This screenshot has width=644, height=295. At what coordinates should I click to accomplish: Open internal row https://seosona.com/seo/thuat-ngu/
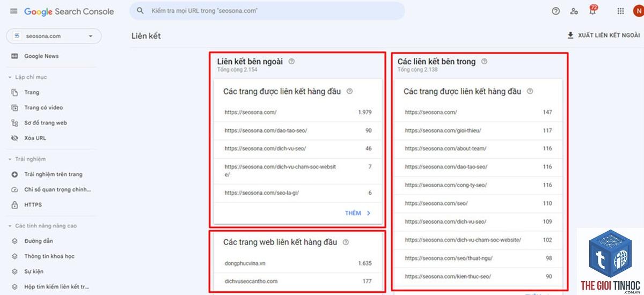tap(478, 259)
